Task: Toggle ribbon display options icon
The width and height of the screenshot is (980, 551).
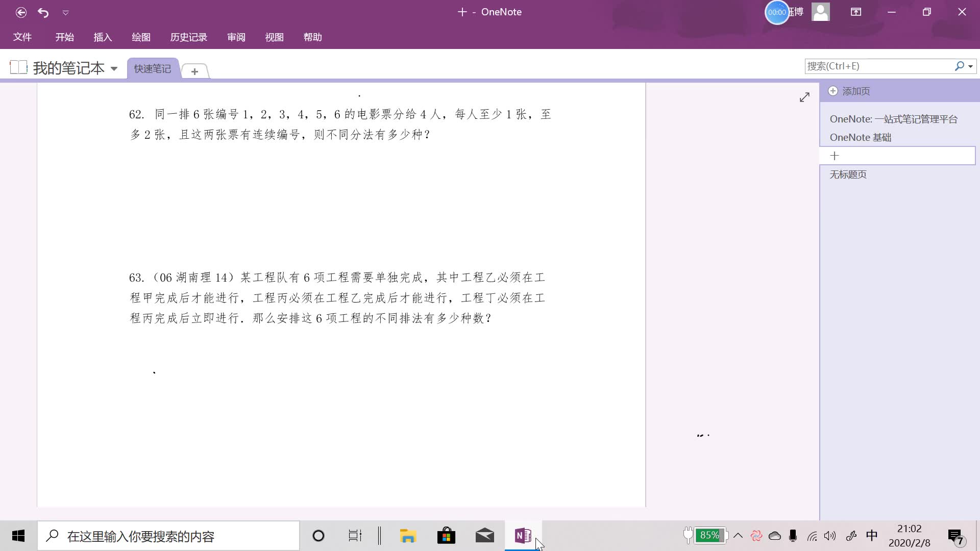Action: tap(856, 12)
